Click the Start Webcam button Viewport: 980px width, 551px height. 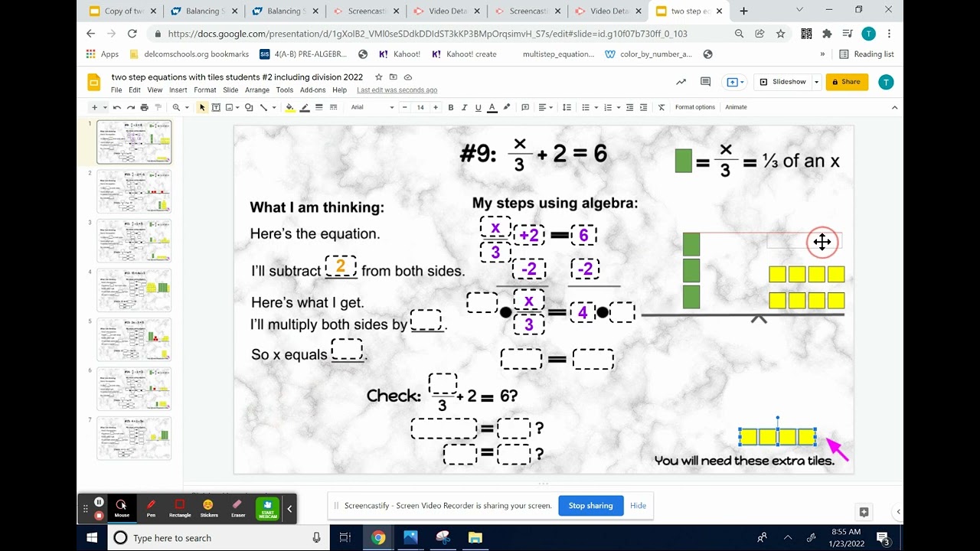coord(268,509)
